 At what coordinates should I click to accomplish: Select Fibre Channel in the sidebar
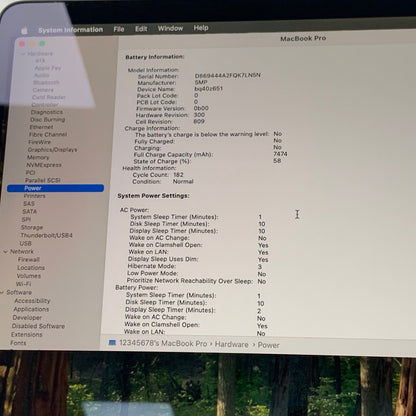click(48, 135)
